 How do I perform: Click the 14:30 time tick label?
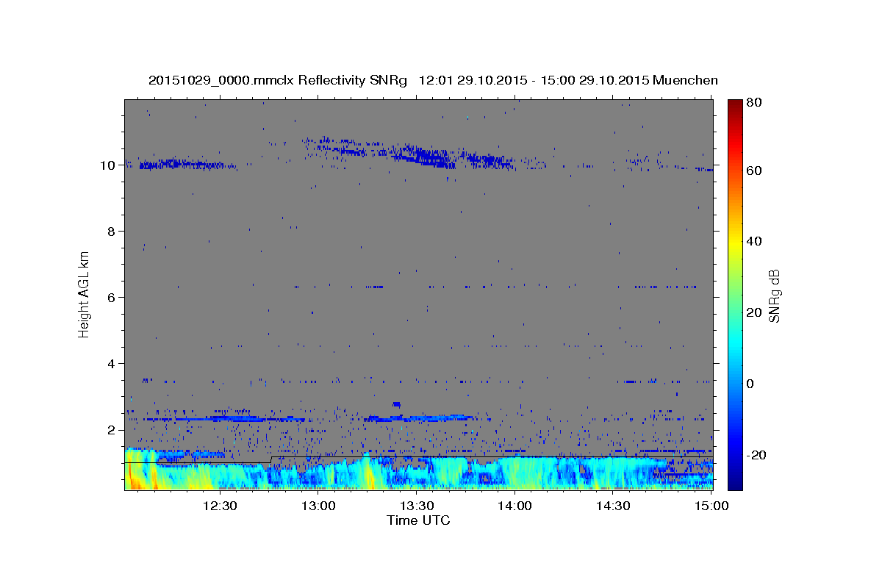613,506
